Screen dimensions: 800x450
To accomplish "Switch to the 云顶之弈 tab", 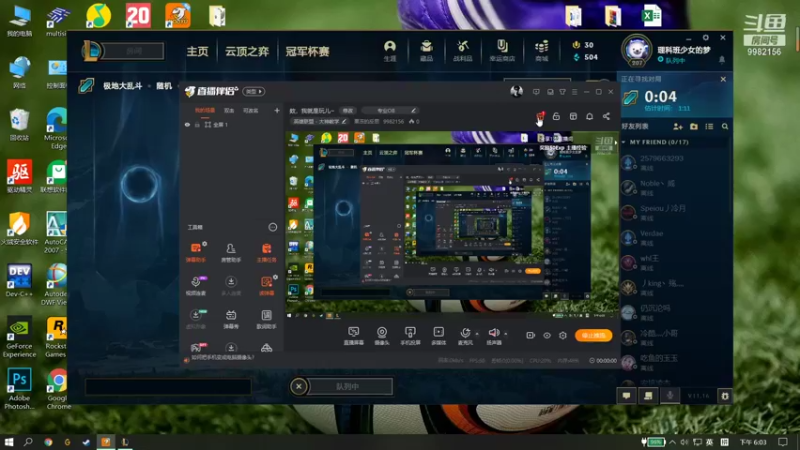I will (x=247, y=52).
